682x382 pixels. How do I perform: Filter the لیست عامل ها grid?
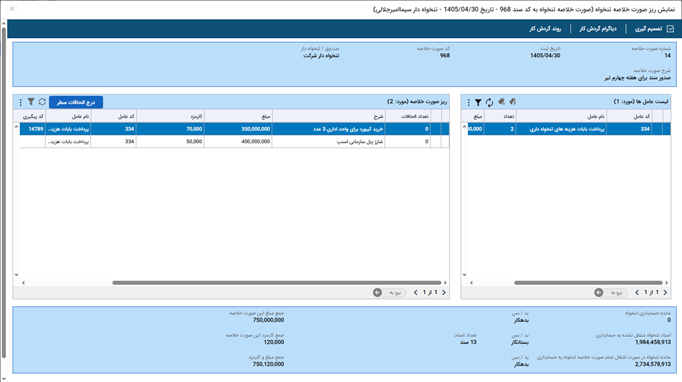coord(478,102)
